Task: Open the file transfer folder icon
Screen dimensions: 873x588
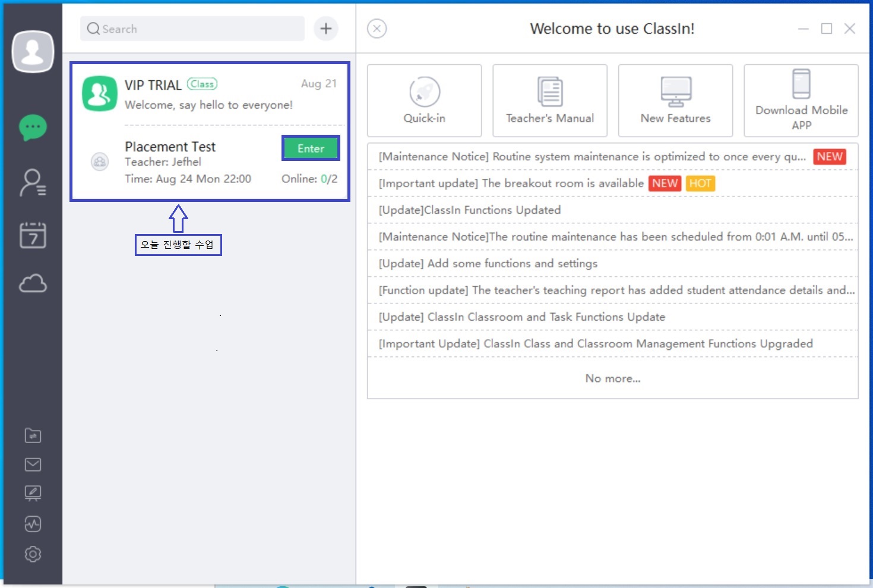Action: pos(33,435)
